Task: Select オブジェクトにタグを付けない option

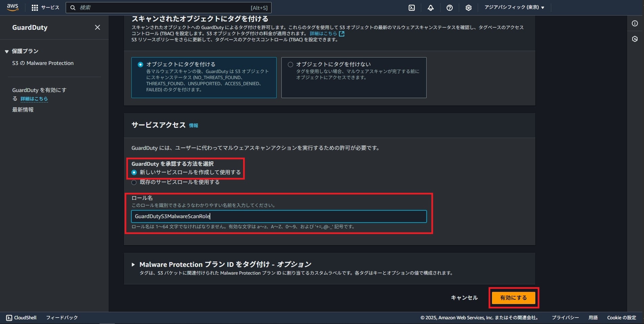Action: pyautogui.click(x=290, y=64)
